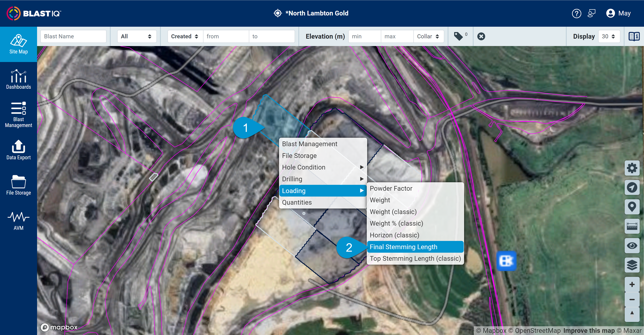This screenshot has height=335, width=644.
Task: Open the Created date-type dropdown
Action: (x=185, y=36)
